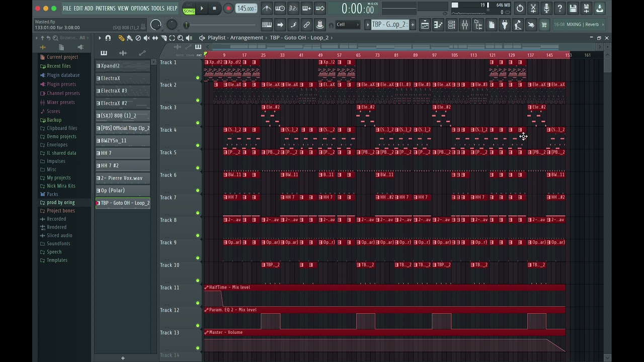
Task: Open the FILE menu
Action: pos(67,9)
